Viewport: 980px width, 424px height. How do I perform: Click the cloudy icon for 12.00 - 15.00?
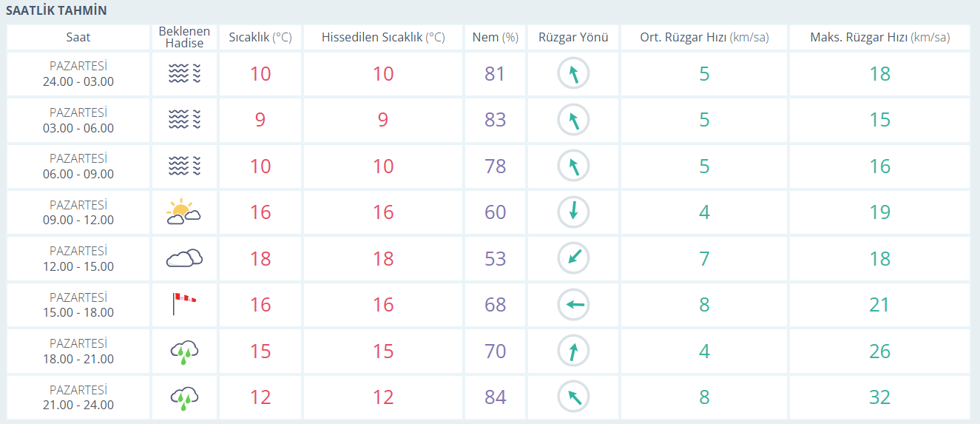pos(184,258)
